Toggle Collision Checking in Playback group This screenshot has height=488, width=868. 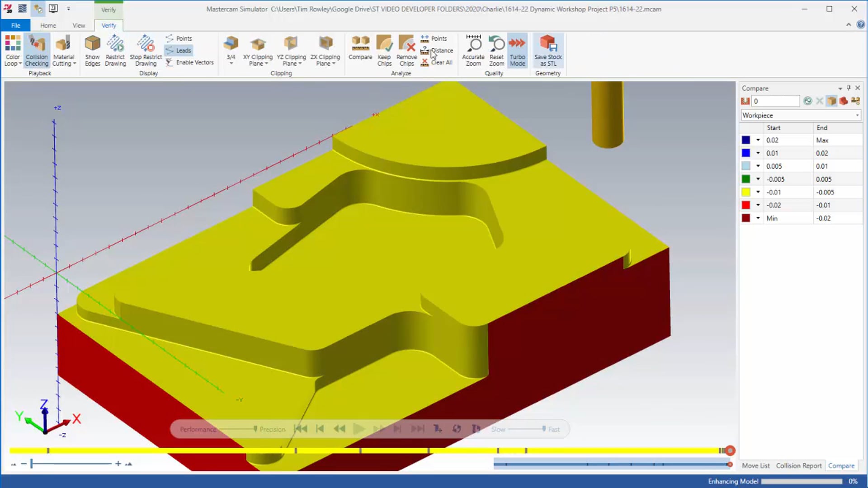[37, 51]
